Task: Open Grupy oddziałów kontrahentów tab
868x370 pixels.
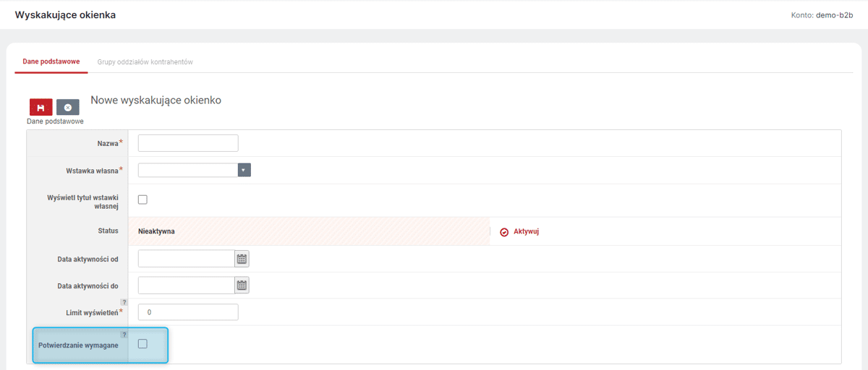Action: [145, 62]
